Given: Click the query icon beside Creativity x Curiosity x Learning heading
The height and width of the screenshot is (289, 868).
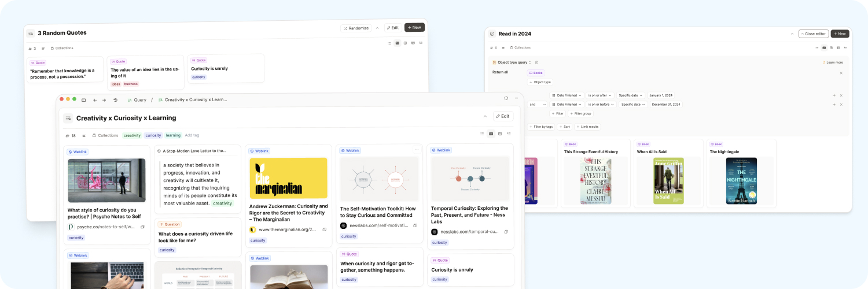Looking at the screenshot, I should click(68, 118).
